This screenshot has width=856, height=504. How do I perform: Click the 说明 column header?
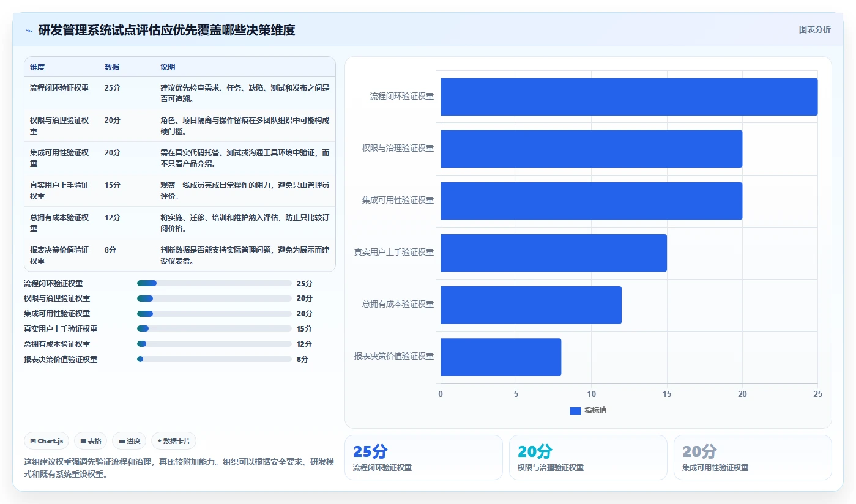click(168, 67)
